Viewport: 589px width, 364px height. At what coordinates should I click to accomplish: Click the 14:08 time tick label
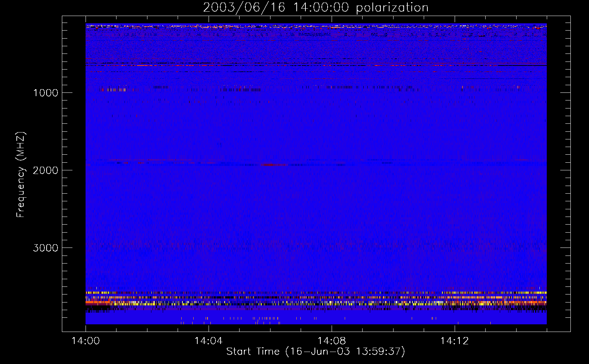(x=331, y=341)
